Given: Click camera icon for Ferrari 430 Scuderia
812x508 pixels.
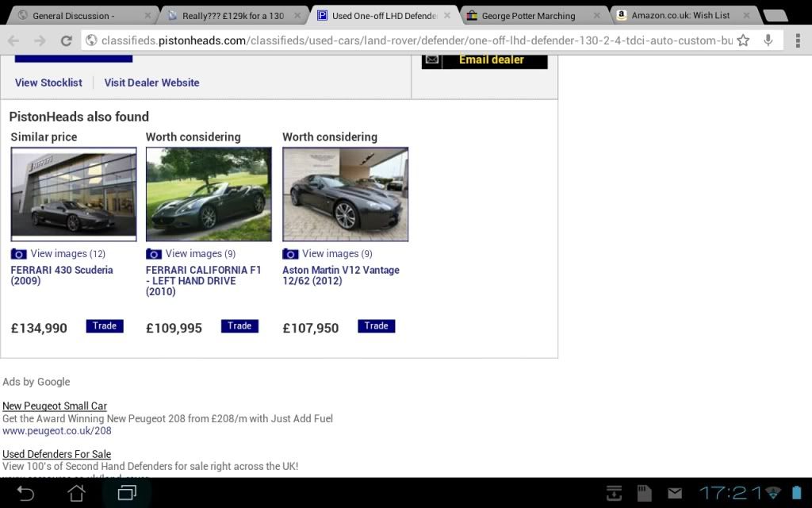Looking at the screenshot, I should (x=19, y=254).
